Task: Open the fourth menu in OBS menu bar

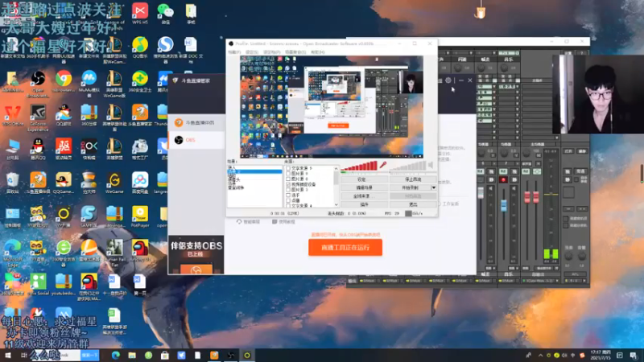Action: pyautogui.click(x=295, y=52)
